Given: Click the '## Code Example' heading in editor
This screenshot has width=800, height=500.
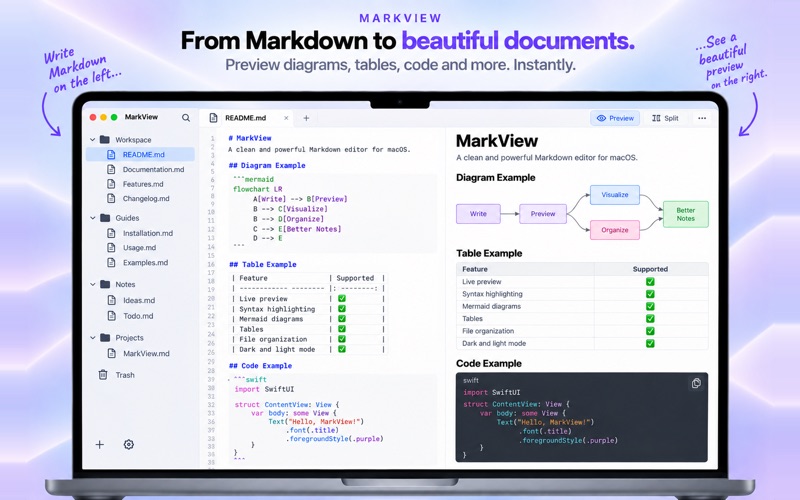Looking at the screenshot, I should pyautogui.click(x=260, y=366).
